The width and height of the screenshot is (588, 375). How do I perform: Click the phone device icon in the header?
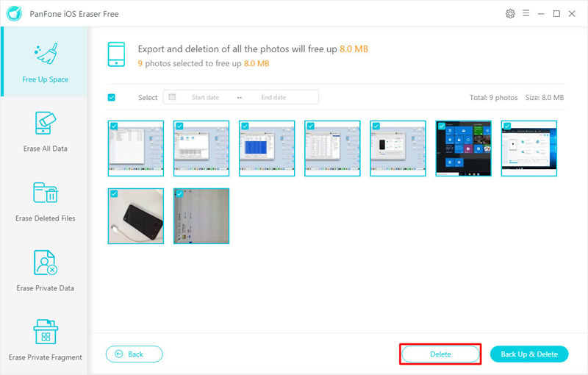point(116,54)
